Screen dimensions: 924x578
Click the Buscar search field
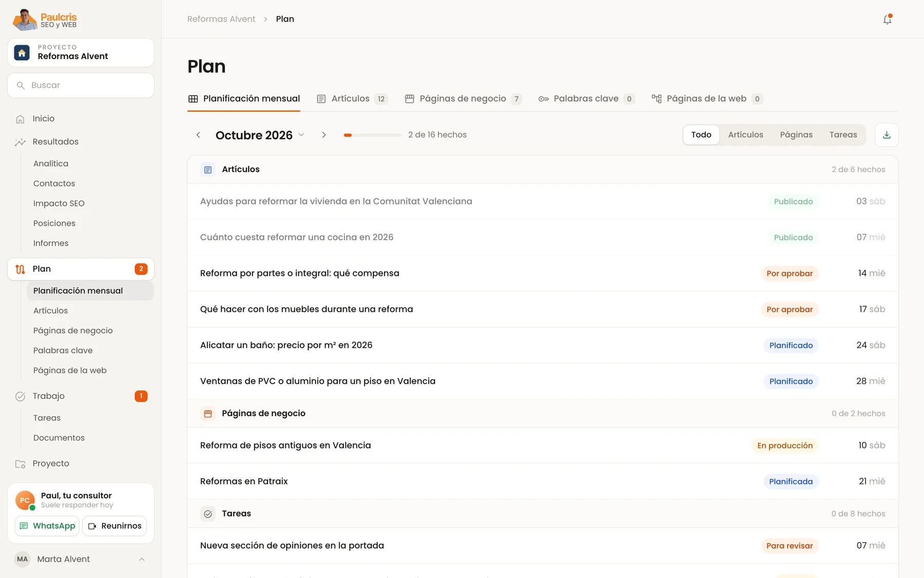coord(81,85)
